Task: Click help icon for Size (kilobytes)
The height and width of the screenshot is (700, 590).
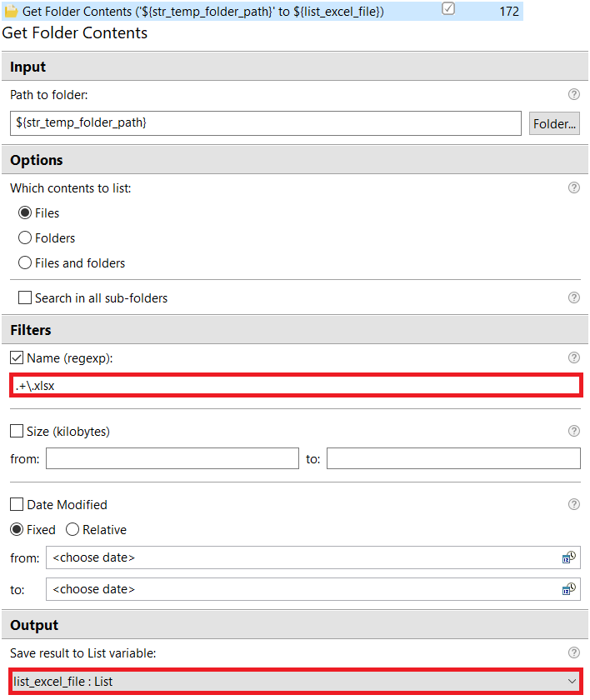Action: (573, 431)
